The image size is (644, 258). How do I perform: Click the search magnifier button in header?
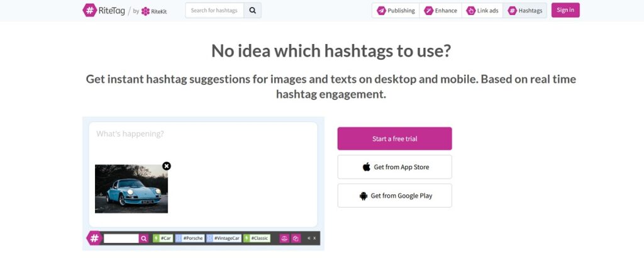coord(252,10)
